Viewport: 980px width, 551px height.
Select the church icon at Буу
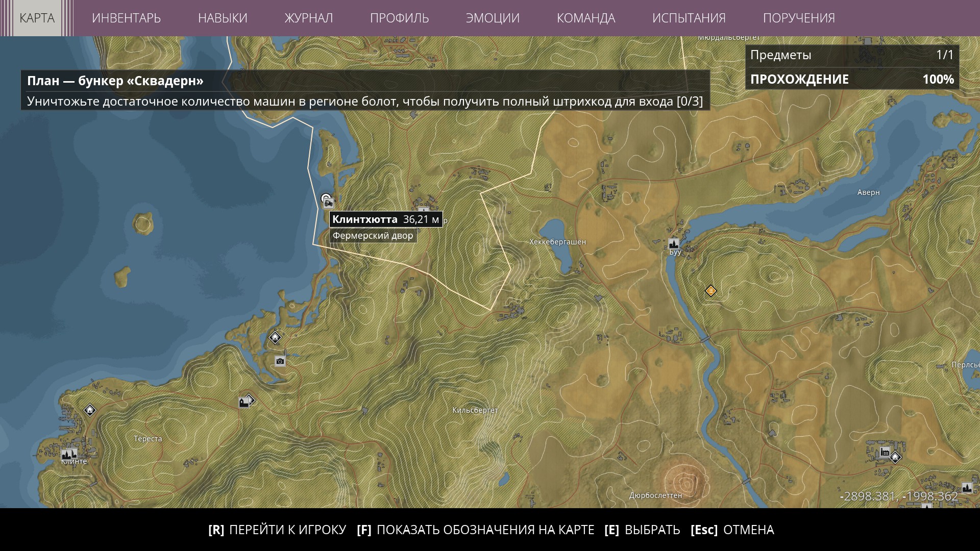pos(674,243)
